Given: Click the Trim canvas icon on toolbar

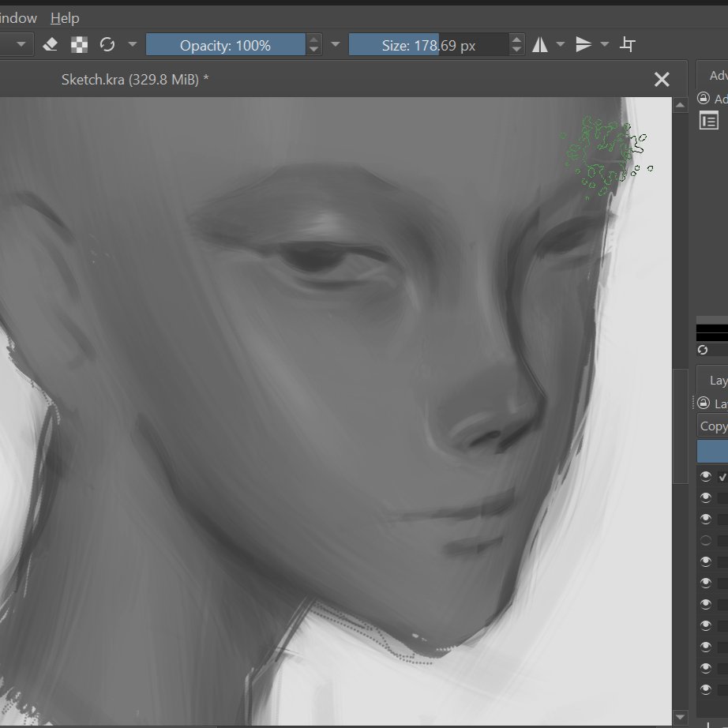Looking at the screenshot, I should point(628,45).
